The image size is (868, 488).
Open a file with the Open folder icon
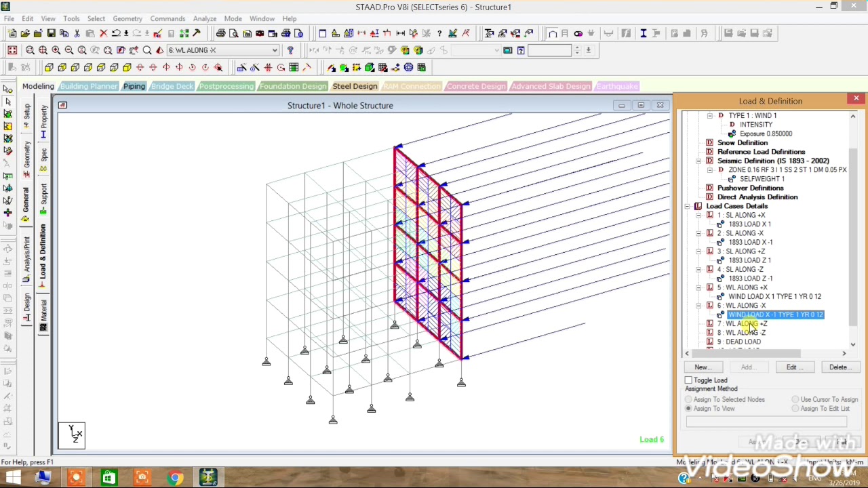click(25, 33)
